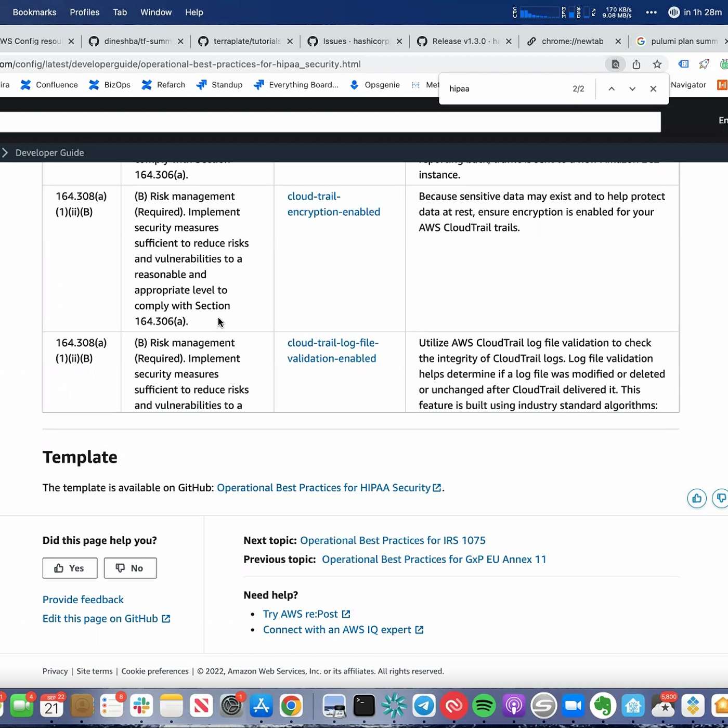The image size is (728, 728).
Task: Open Operational Best Practices for IRS 1075
Action: 393,540
